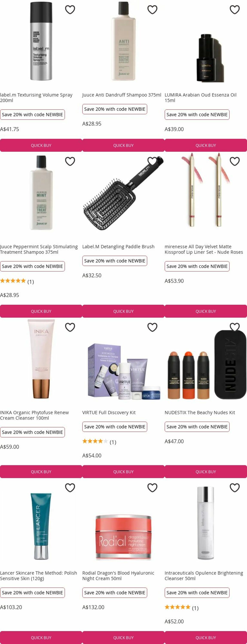Heart the INIKA Organic Cream Cleanser
Viewport: 247px width, 644px height.
[70, 327]
